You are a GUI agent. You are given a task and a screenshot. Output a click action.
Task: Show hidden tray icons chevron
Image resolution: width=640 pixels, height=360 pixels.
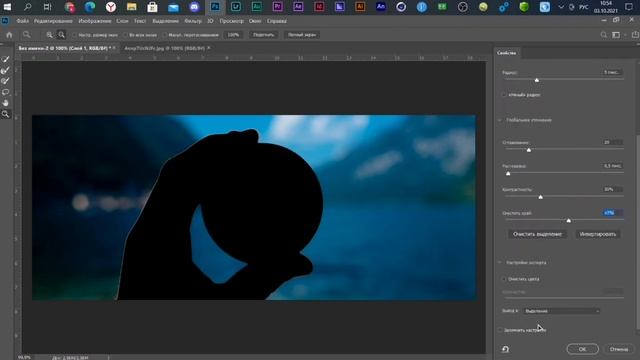[x=561, y=7]
